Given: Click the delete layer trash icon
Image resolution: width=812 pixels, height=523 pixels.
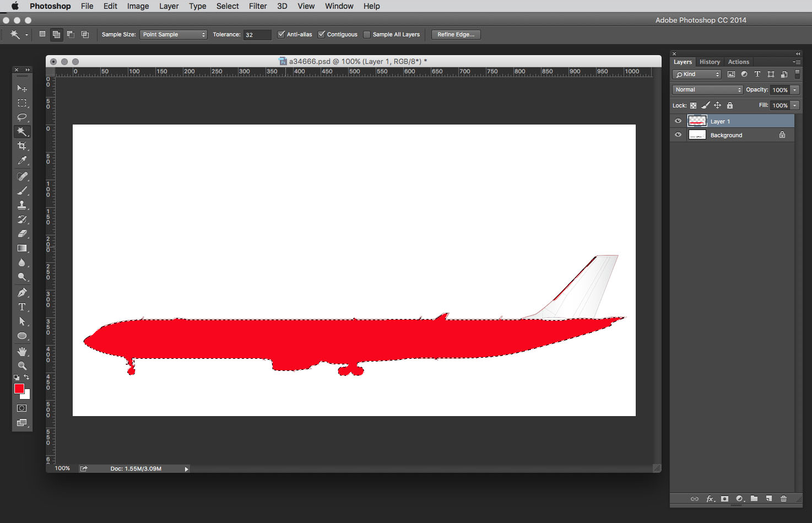Looking at the screenshot, I should (x=783, y=499).
